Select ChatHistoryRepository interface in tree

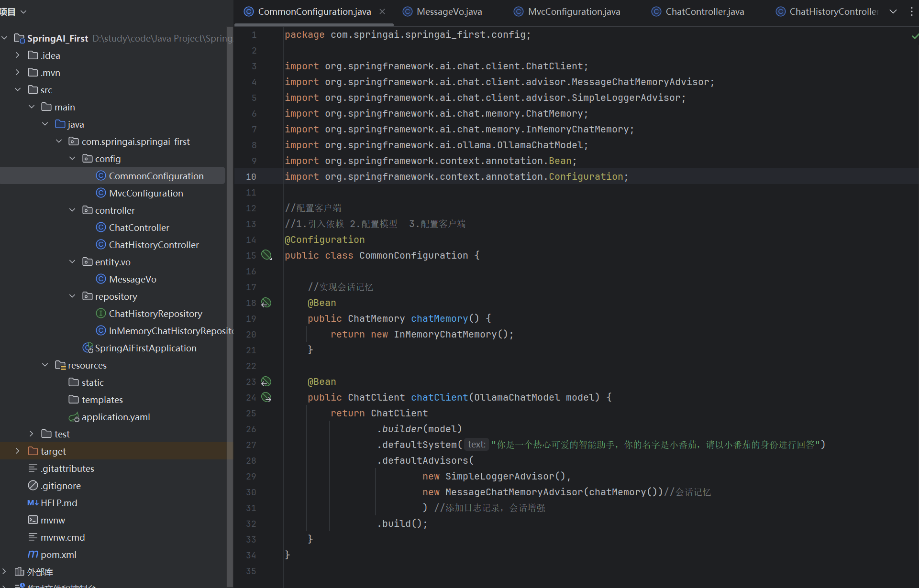point(155,314)
